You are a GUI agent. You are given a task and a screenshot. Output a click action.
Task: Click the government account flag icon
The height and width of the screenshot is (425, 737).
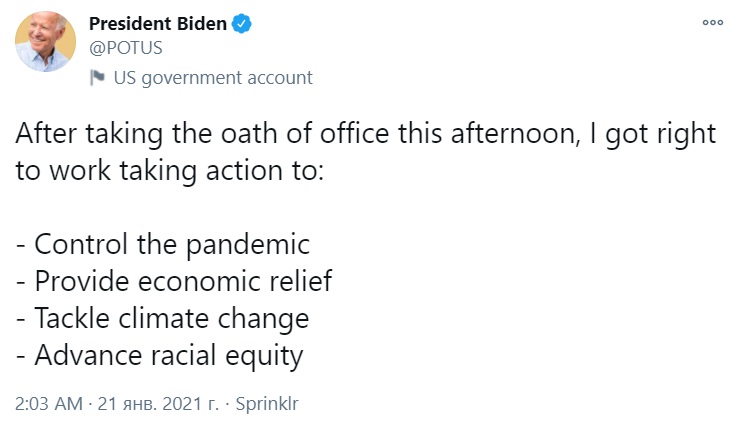coord(98,78)
